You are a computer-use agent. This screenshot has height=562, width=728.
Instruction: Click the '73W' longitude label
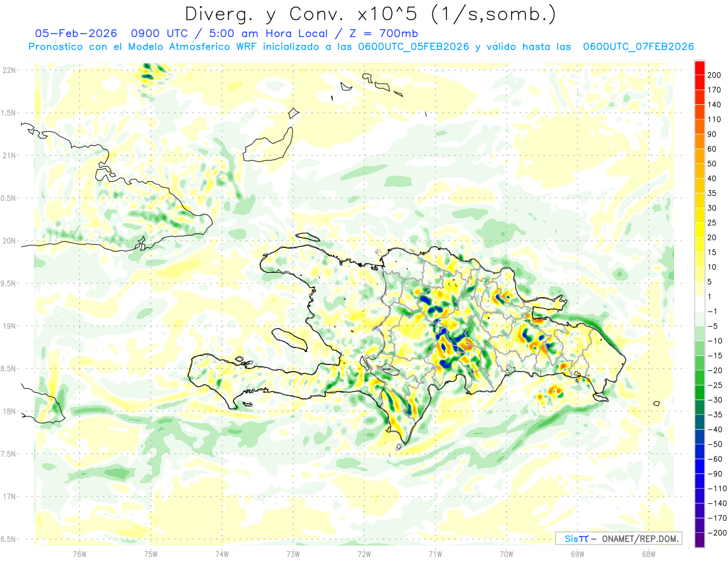(293, 554)
